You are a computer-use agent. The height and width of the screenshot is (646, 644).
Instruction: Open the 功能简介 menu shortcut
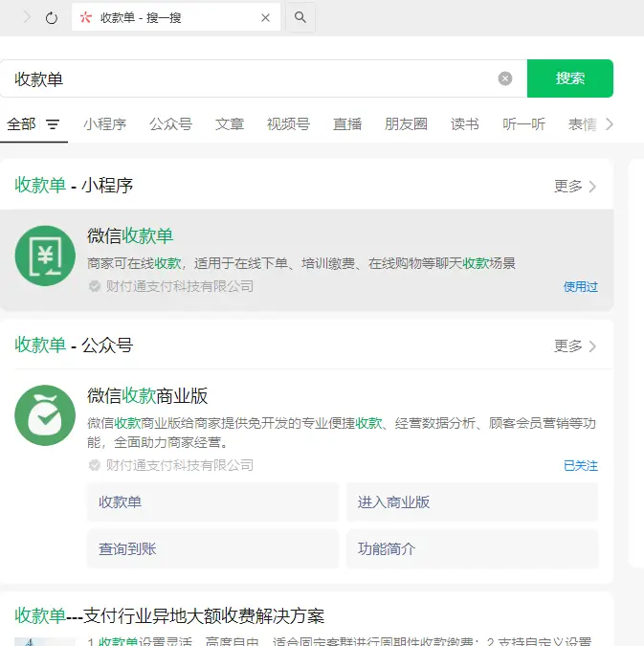pyautogui.click(x=472, y=549)
